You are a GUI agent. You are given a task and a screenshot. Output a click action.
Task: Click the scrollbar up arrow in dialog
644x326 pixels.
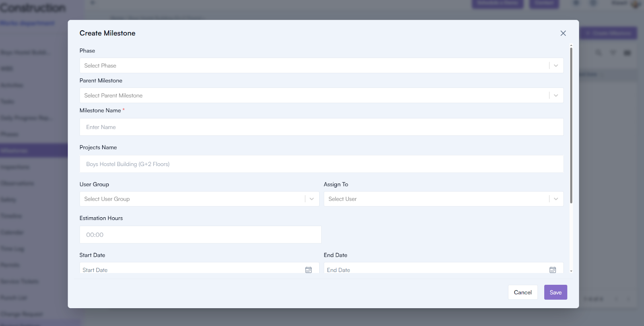pyautogui.click(x=571, y=46)
